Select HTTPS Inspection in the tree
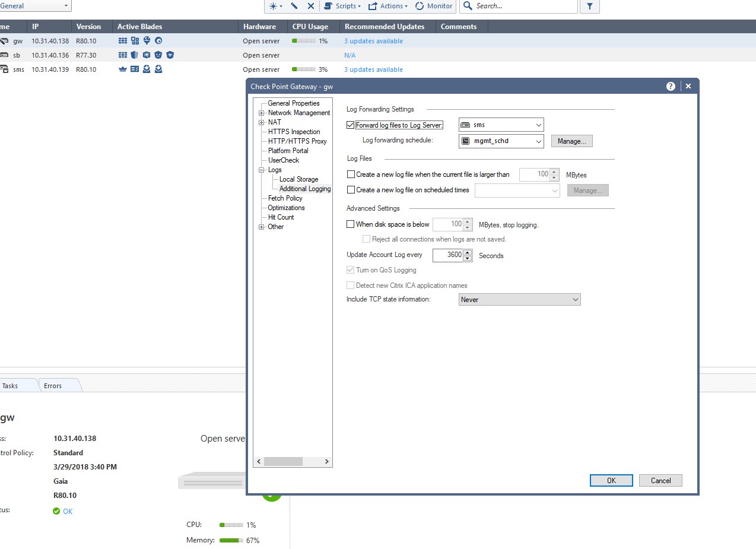This screenshot has height=549, width=756. pyautogui.click(x=294, y=132)
